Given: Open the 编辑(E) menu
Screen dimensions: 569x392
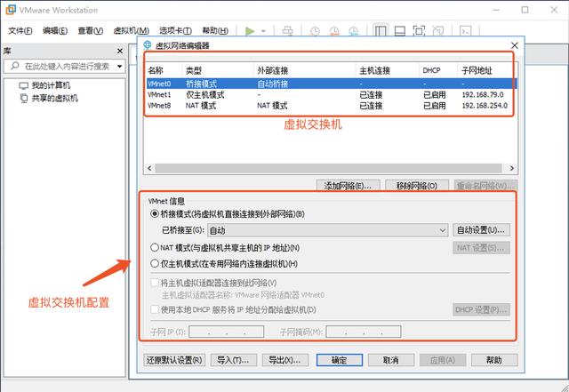Looking at the screenshot, I should (55, 31).
